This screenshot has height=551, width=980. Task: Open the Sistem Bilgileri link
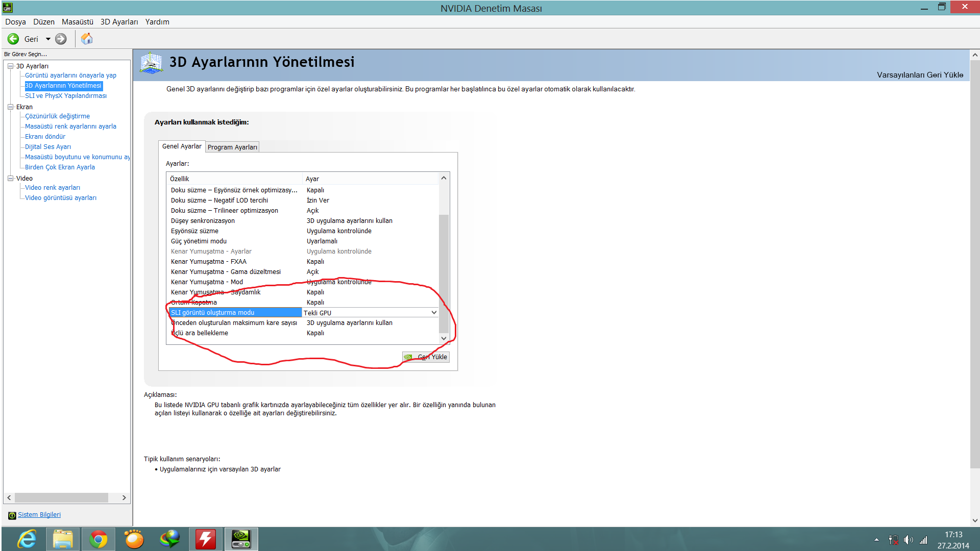pos(39,515)
